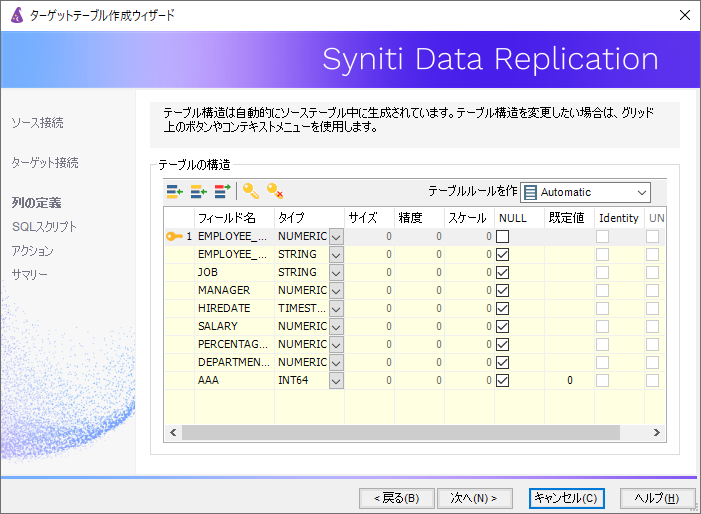Click the サイズ column header
This screenshot has width=701, height=514.
pyautogui.click(x=369, y=218)
